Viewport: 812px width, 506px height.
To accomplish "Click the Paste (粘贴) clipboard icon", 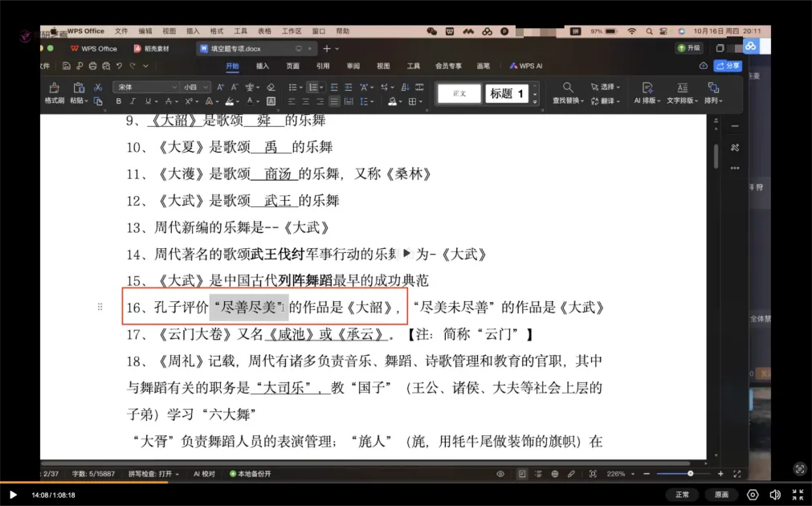I will tap(78, 88).
